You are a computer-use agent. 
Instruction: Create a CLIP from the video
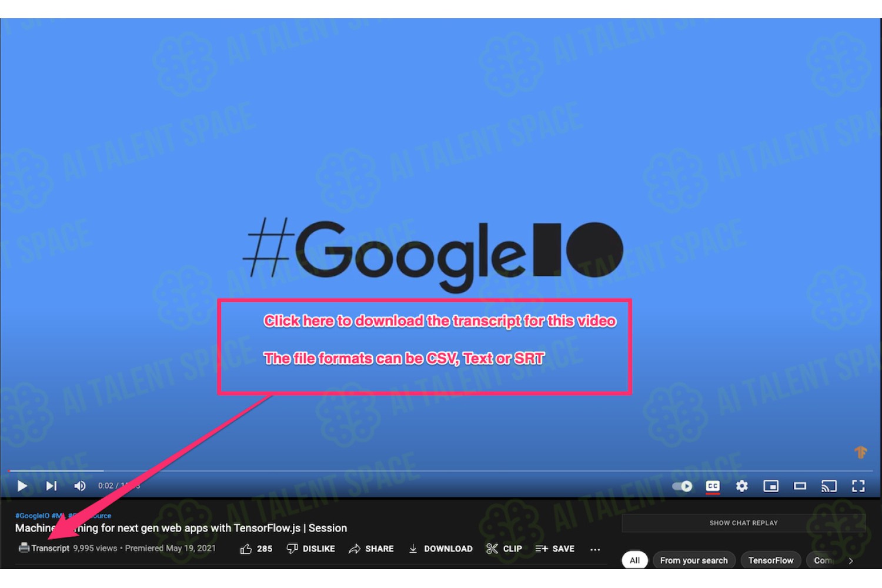coord(504,549)
